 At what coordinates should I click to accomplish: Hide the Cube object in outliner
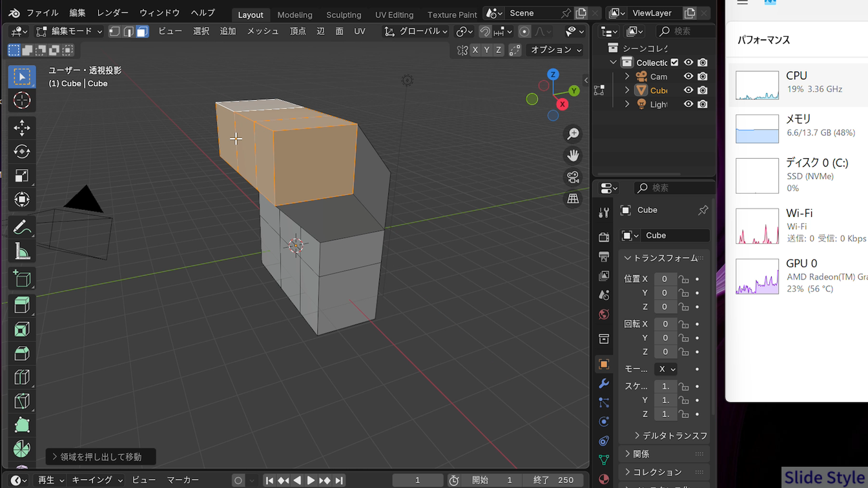tap(688, 90)
